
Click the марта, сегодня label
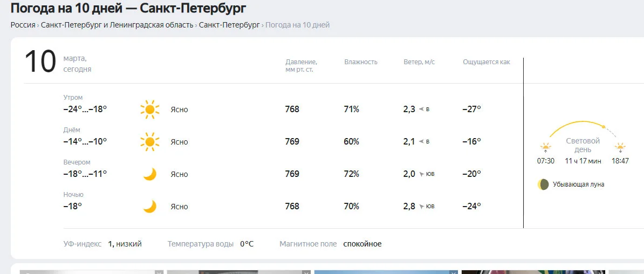pos(77,64)
